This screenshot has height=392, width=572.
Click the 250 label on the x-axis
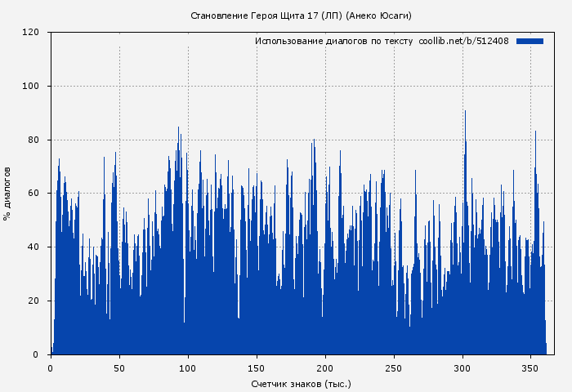395,367
